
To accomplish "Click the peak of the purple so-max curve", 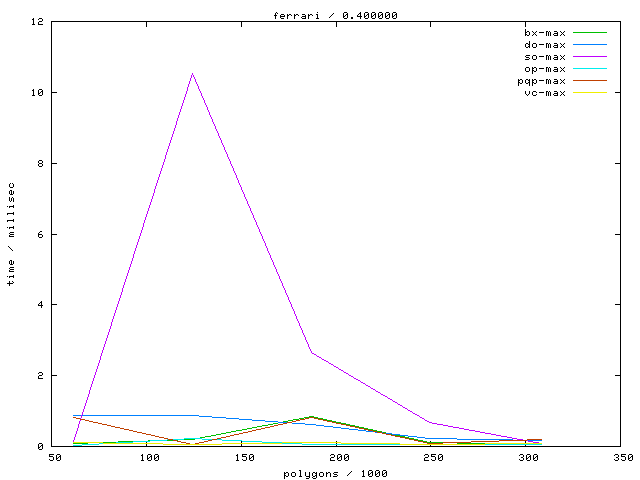I will 192,73.
